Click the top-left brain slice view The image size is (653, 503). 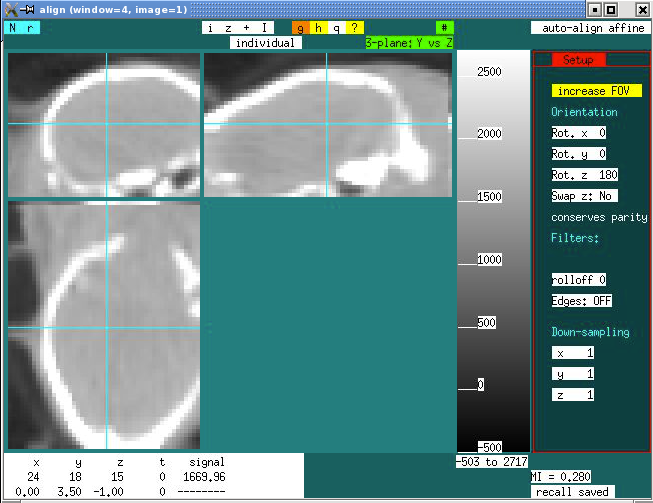[x=104, y=125]
